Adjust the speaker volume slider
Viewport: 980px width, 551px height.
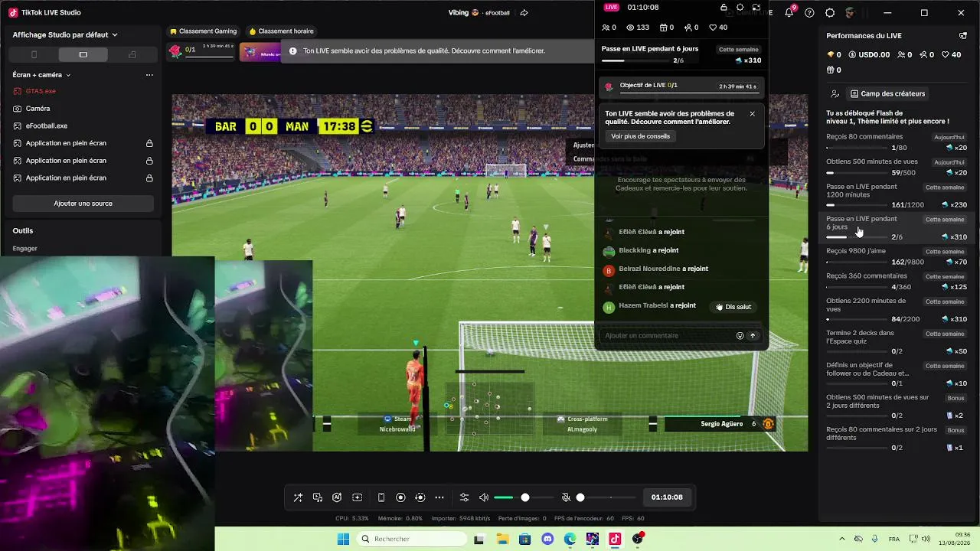pyautogui.click(x=524, y=497)
